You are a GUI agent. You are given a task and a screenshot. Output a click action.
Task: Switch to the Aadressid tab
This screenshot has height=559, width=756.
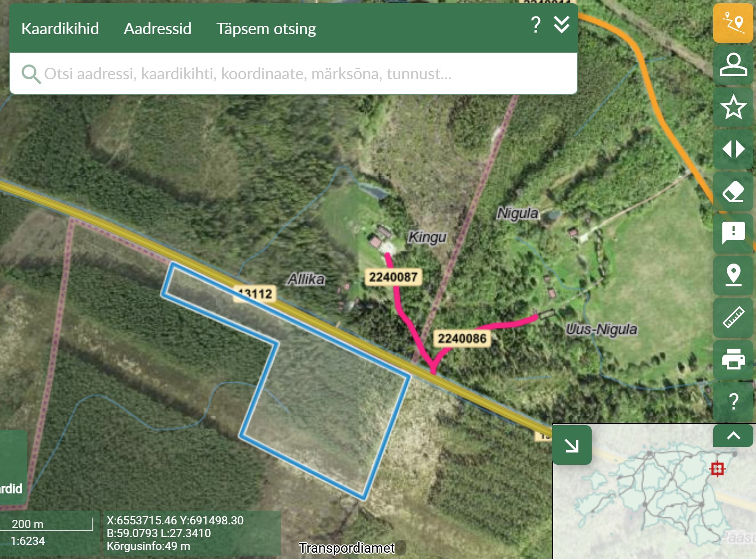pyautogui.click(x=157, y=29)
